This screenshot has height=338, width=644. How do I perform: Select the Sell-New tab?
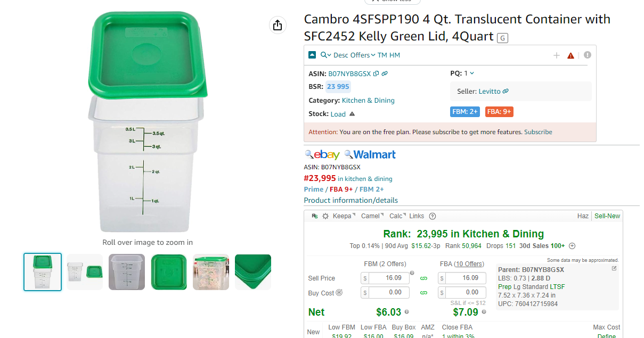[x=607, y=216]
